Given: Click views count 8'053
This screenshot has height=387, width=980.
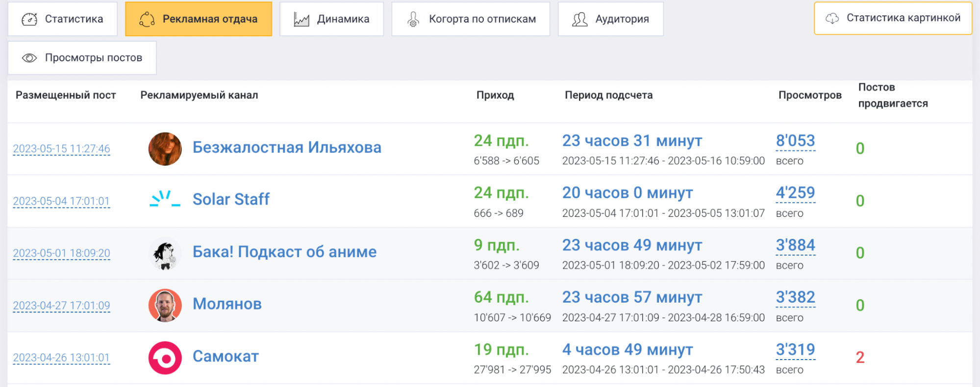Looking at the screenshot, I should (795, 141).
